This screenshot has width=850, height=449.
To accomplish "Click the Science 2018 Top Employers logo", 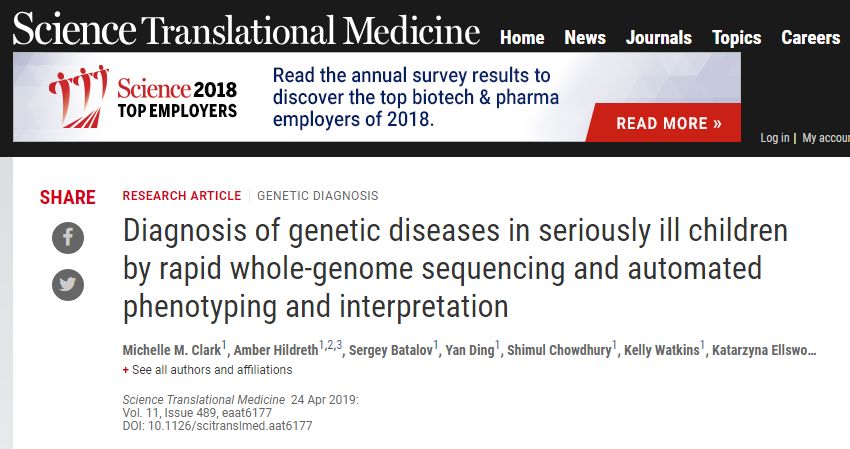I will click(x=144, y=96).
